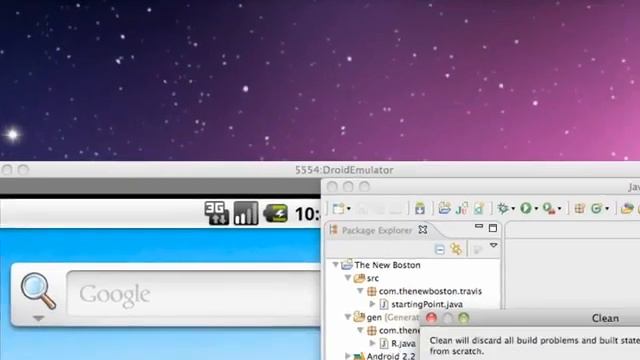Click the green zoom button of Clean dialog
640x360 pixels.
463,318
